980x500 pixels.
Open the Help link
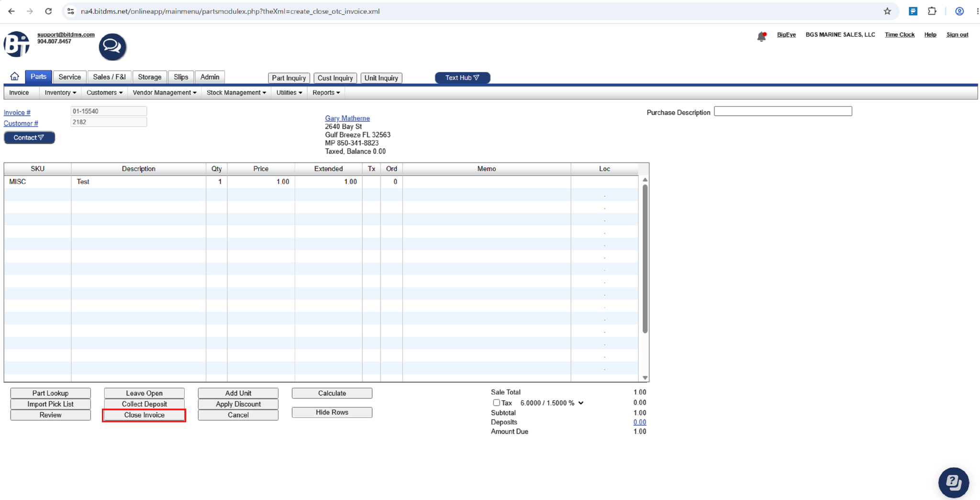coord(930,34)
